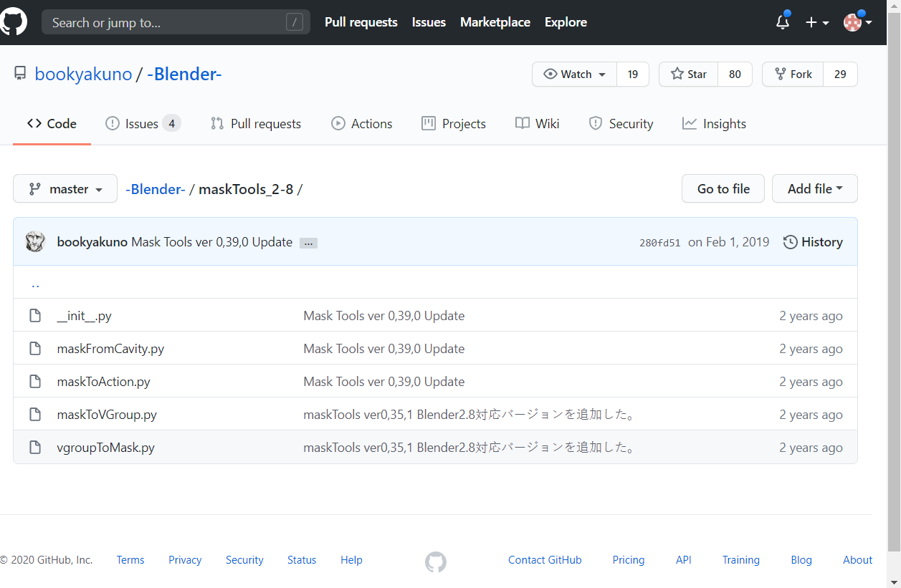
Task: Open footer Security link
Action: pyautogui.click(x=244, y=560)
